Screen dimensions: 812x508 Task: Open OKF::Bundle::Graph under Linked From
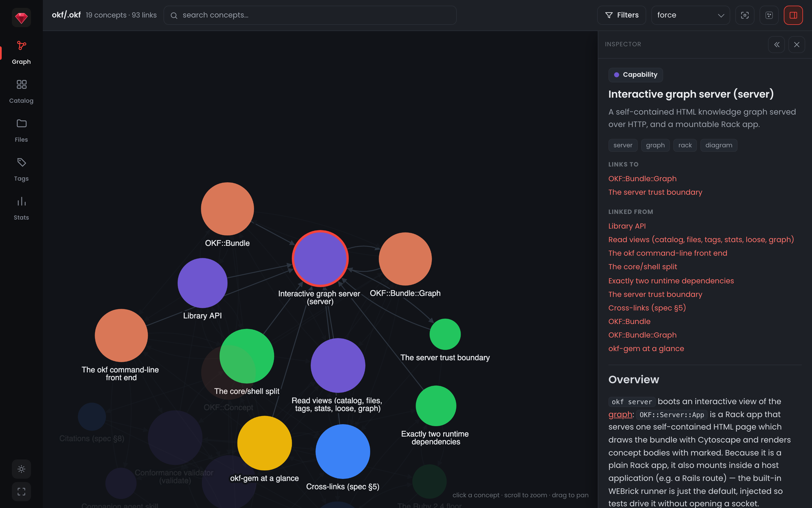[642, 335]
